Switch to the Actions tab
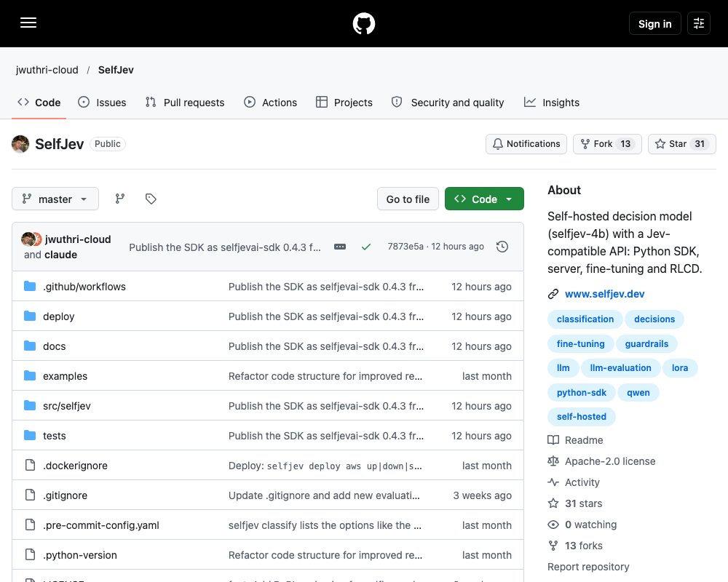 [270, 103]
